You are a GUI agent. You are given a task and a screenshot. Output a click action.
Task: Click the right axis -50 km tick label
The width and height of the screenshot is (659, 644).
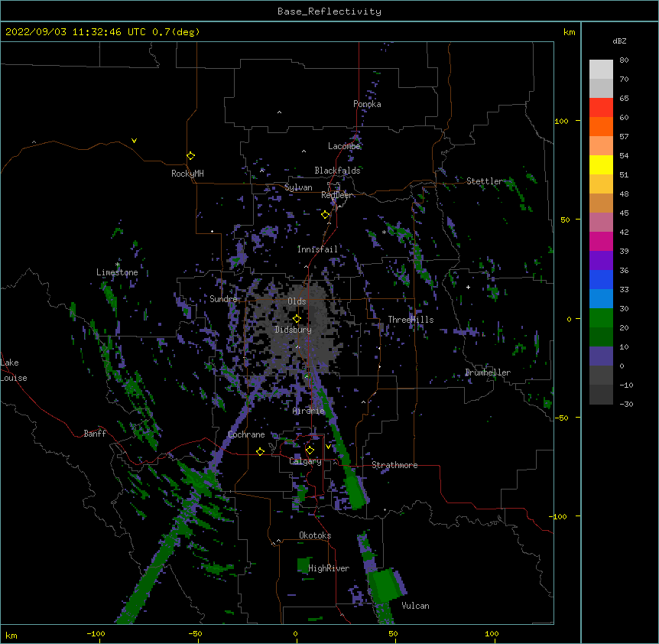pyautogui.click(x=561, y=418)
